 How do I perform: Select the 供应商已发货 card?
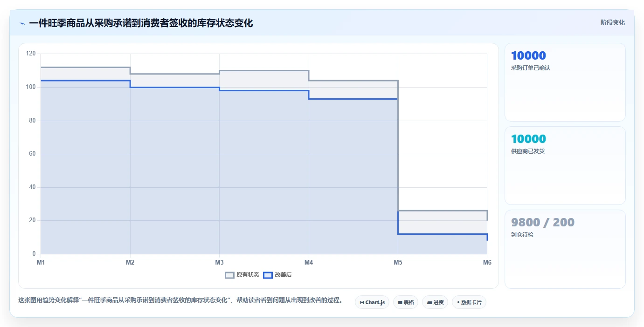(565, 165)
